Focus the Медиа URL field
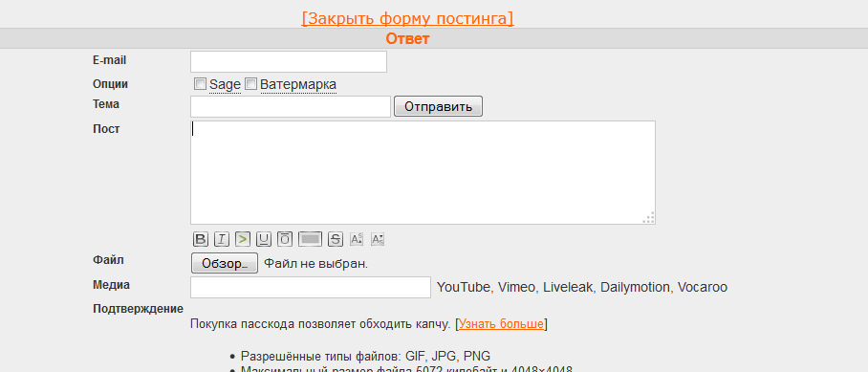868x372 pixels. point(311,287)
